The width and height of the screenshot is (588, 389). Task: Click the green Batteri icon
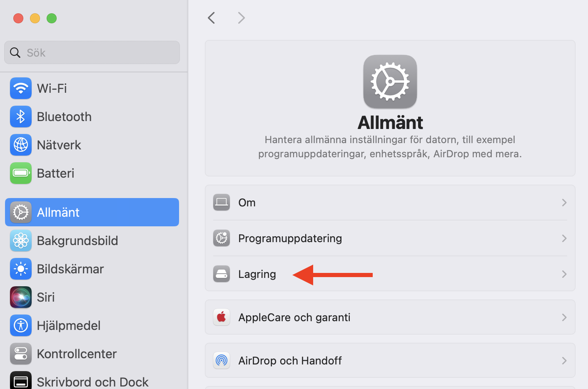(x=21, y=173)
